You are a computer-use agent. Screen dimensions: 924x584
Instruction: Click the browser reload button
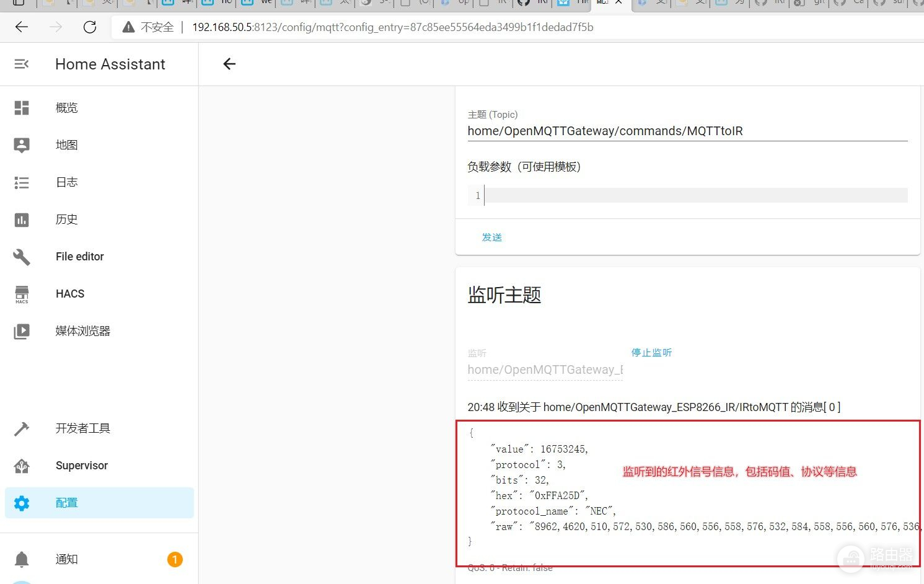(90, 27)
